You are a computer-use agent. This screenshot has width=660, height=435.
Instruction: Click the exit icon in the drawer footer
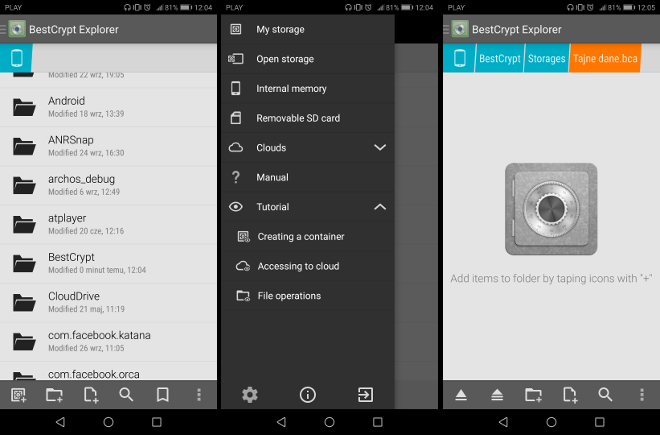(x=365, y=395)
